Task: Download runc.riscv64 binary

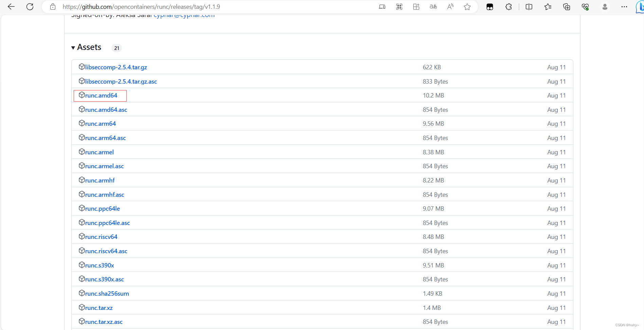Action: (101, 237)
